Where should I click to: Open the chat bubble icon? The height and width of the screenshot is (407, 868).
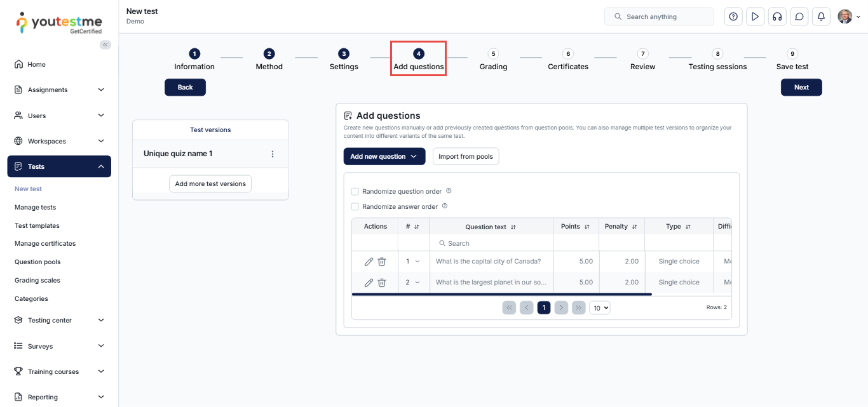[x=799, y=17]
